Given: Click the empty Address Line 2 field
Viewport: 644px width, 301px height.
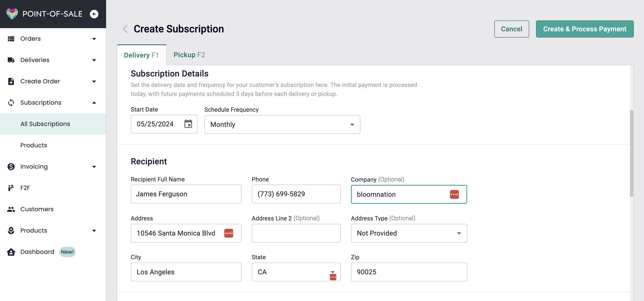Looking at the screenshot, I should point(296,233).
